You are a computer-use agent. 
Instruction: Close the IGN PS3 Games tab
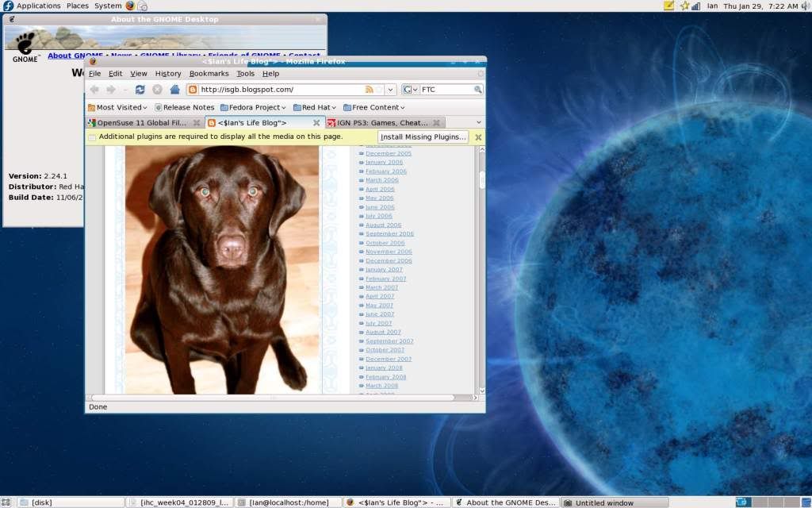tap(437, 123)
